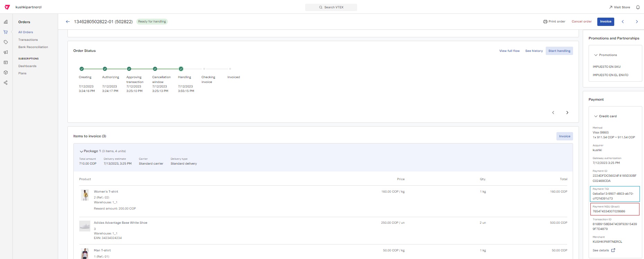Open the storefront layout icon in sidebar
Screen dimensions: 644x259
[6, 63]
